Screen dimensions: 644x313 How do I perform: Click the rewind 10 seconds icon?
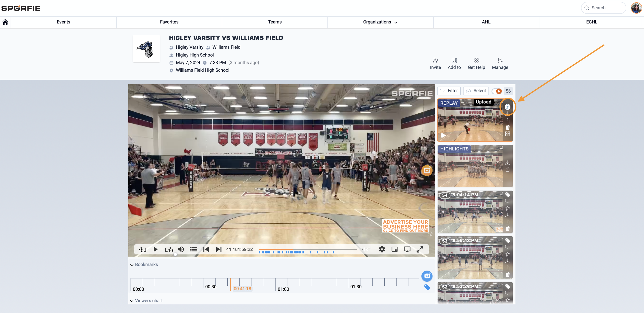point(142,250)
